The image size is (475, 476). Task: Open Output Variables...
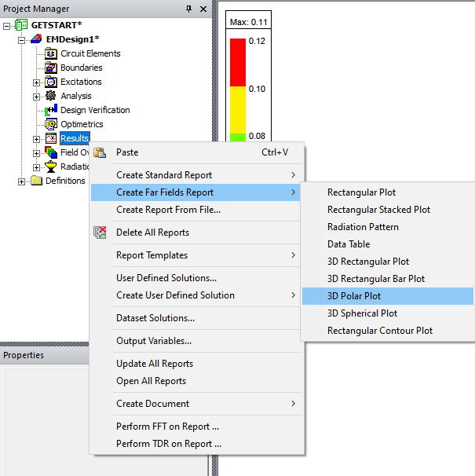197,341
